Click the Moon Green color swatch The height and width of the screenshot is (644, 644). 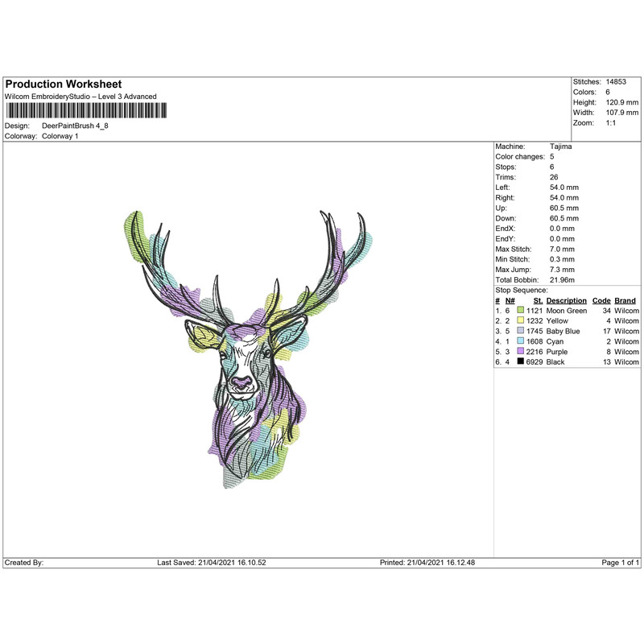(x=521, y=309)
